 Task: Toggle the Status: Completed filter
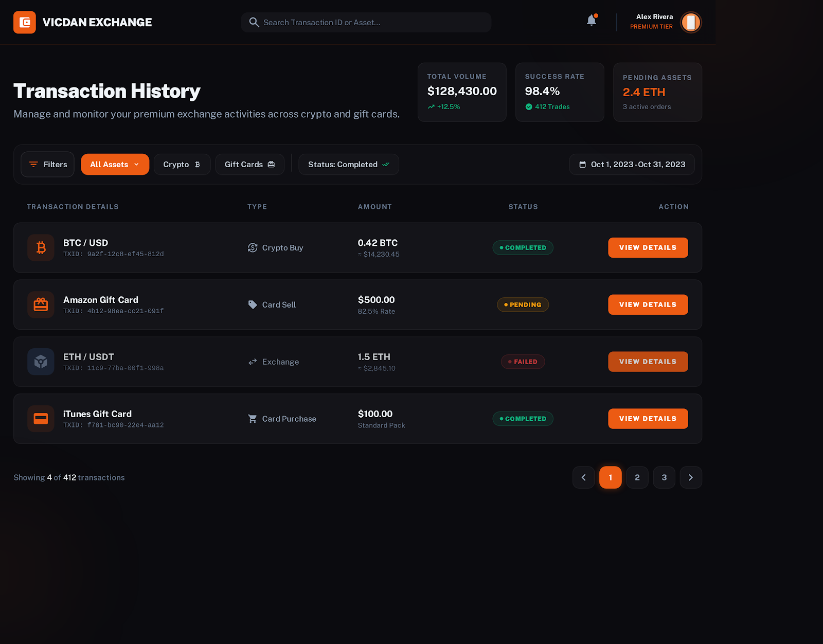(348, 165)
